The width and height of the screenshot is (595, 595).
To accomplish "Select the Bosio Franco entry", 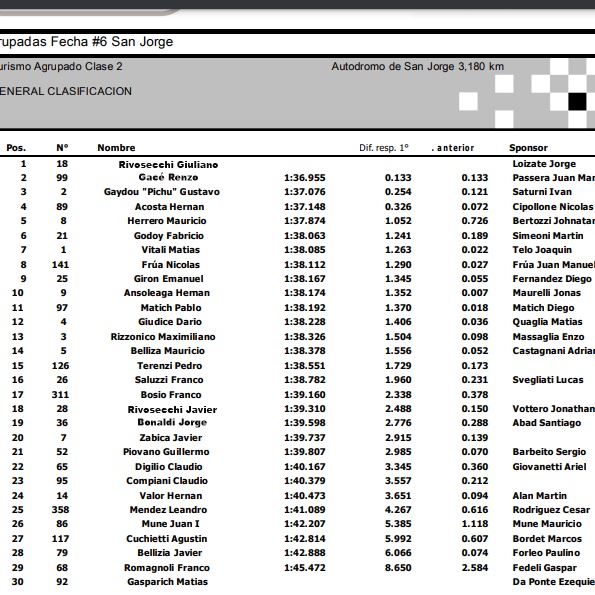I will coord(171,395).
